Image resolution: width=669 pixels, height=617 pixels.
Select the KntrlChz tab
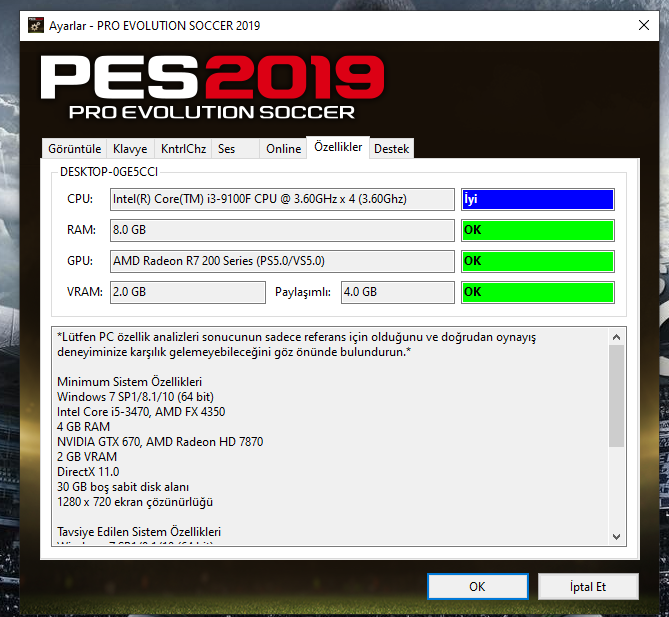(x=183, y=148)
